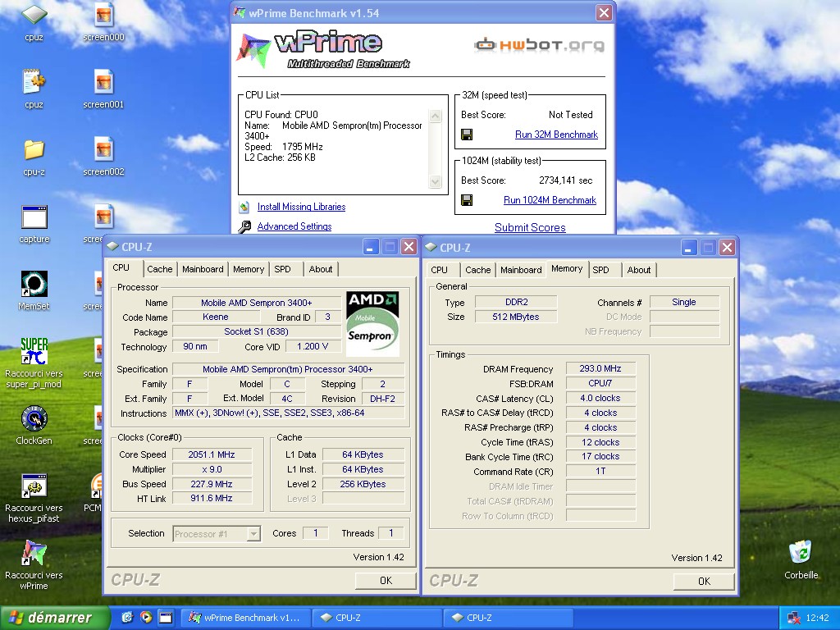This screenshot has height=630, width=840.
Task: Click the hwbot.org logo
Action: 540,45
